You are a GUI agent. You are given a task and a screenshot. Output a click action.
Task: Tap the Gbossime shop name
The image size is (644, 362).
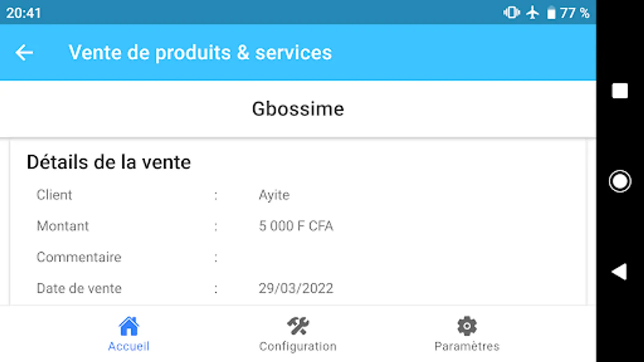(x=298, y=109)
